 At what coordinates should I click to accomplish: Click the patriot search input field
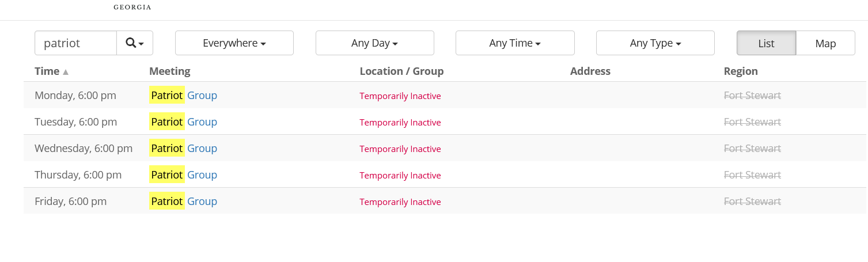click(x=76, y=43)
